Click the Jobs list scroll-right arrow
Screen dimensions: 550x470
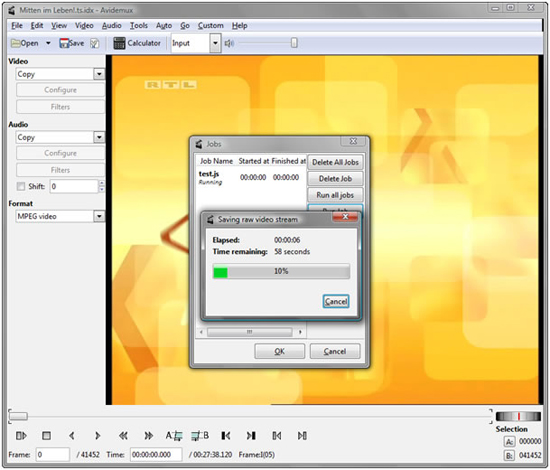tap(300, 332)
